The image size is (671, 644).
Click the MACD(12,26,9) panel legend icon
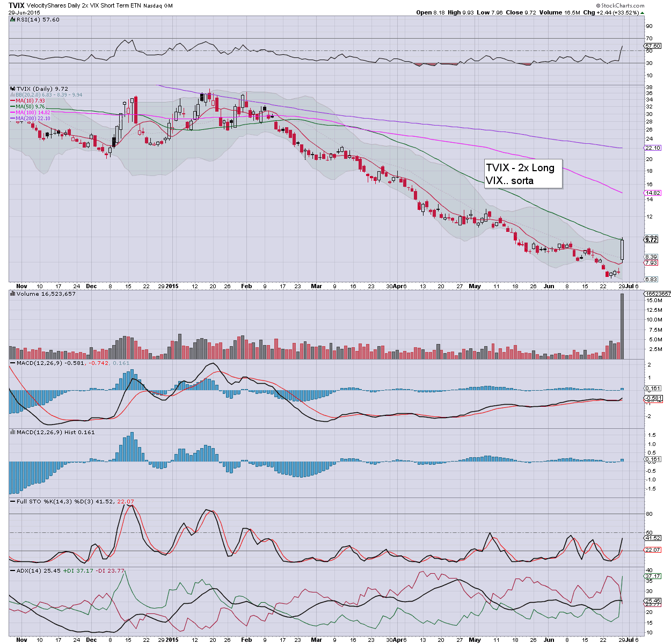click(13, 363)
